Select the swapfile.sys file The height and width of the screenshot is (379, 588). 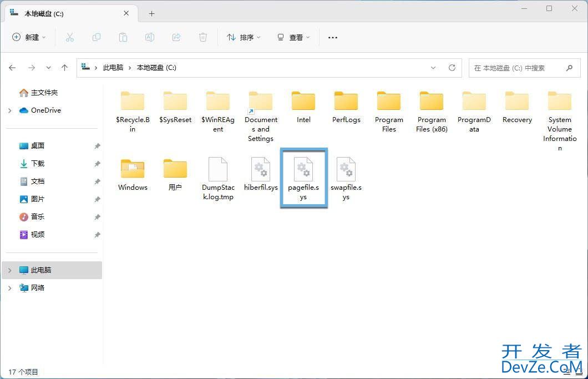point(346,179)
